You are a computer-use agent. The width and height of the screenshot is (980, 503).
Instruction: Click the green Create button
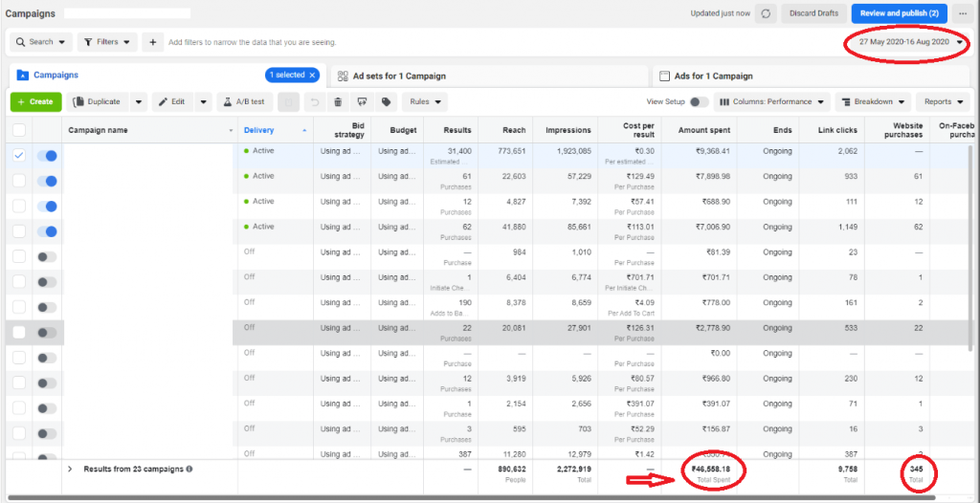[x=35, y=102]
